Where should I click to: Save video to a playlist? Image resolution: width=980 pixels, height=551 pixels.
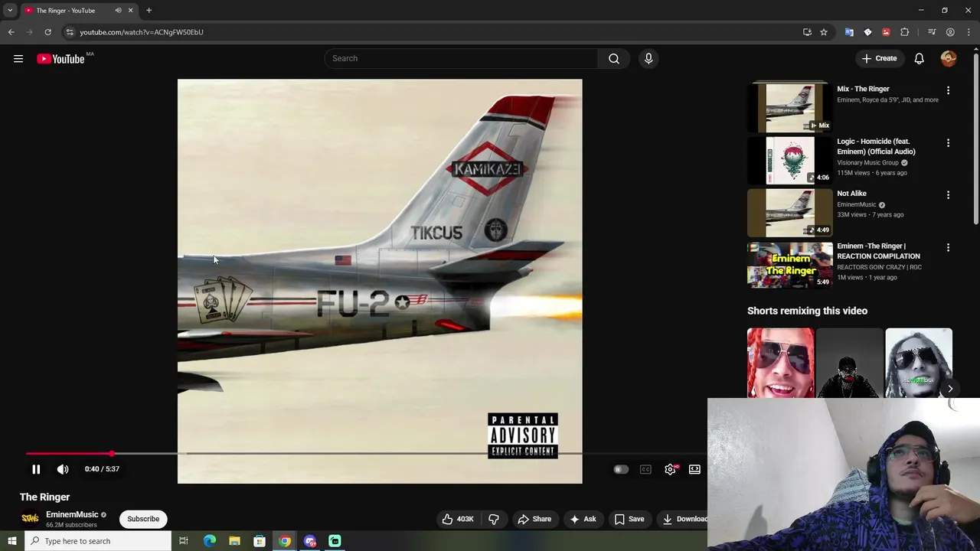tap(629, 519)
